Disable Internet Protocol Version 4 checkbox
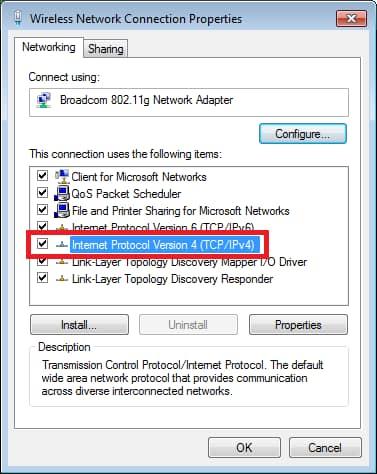377x474 pixels. pyautogui.click(x=42, y=243)
